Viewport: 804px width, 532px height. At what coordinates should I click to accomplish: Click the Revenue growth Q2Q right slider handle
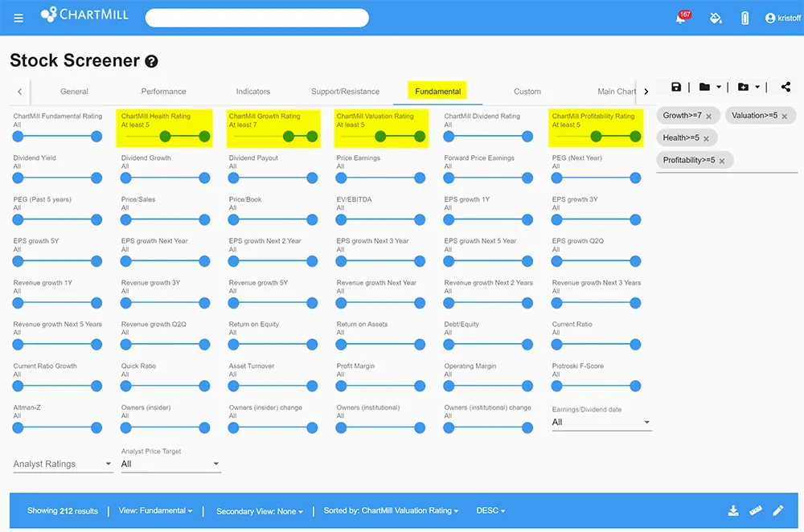click(x=204, y=345)
